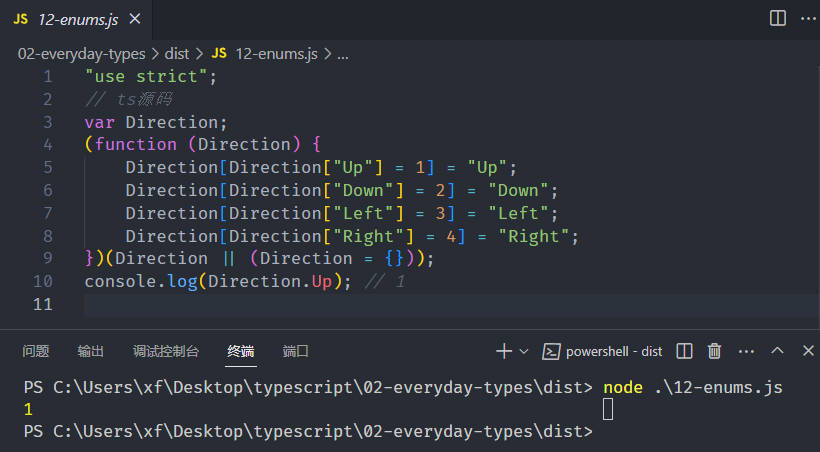Open the 端口 (Ports) panel tab
This screenshot has width=820, height=452.
click(x=295, y=351)
